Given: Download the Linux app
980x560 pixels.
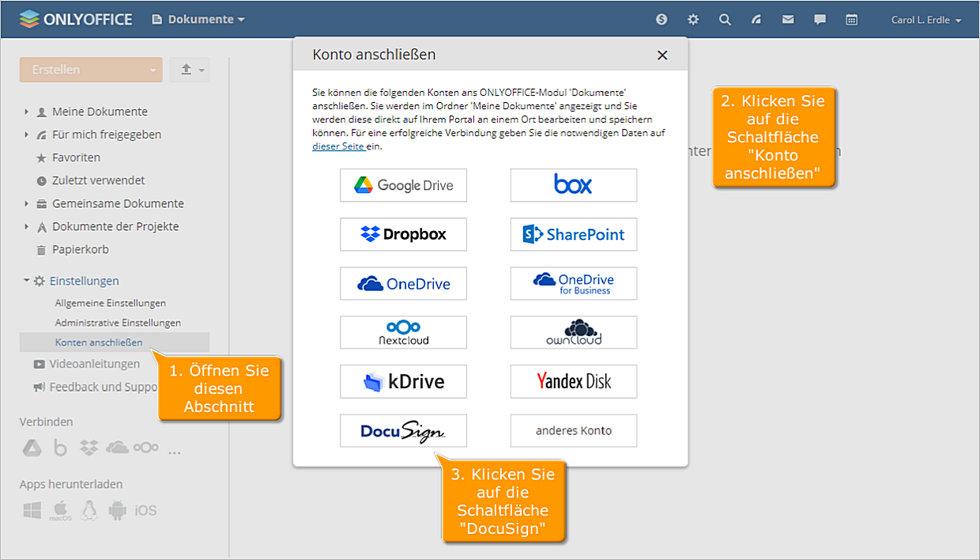Looking at the screenshot, I should click(x=89, y=511).
